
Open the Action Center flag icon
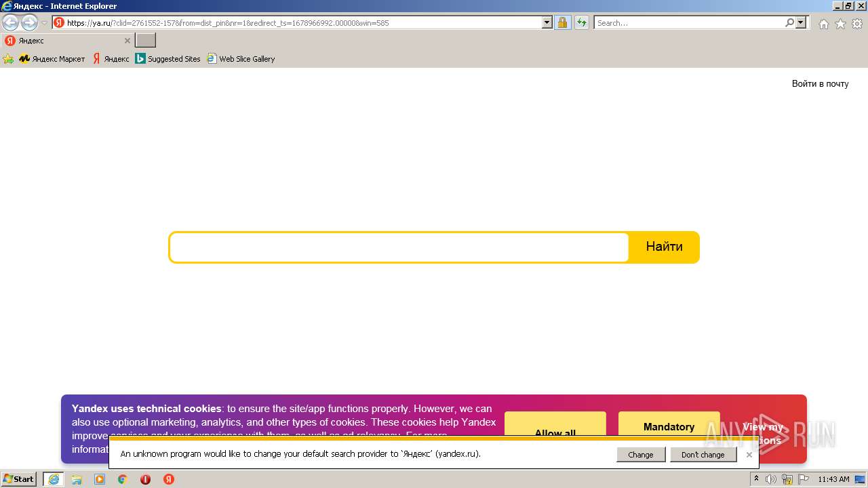click(804, 479)
